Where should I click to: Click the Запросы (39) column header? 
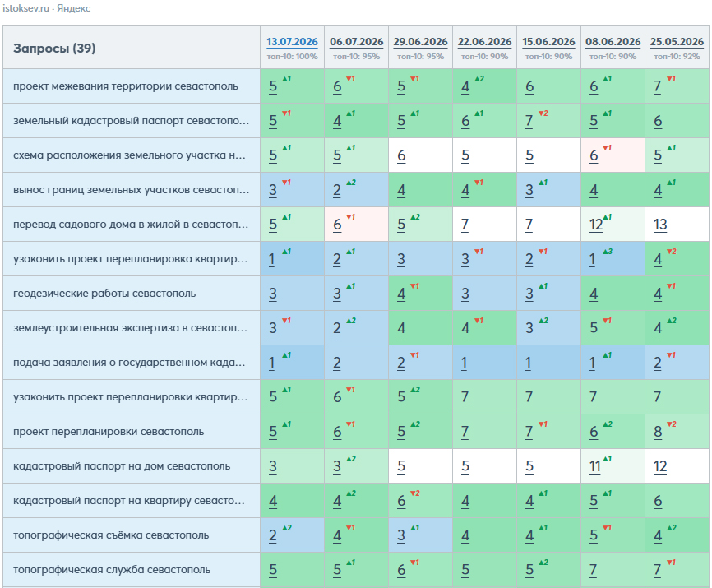[54, 49]
